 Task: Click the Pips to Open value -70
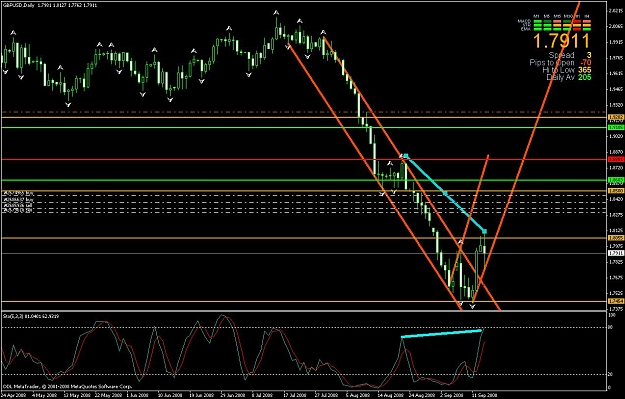(x=586, y=63)
